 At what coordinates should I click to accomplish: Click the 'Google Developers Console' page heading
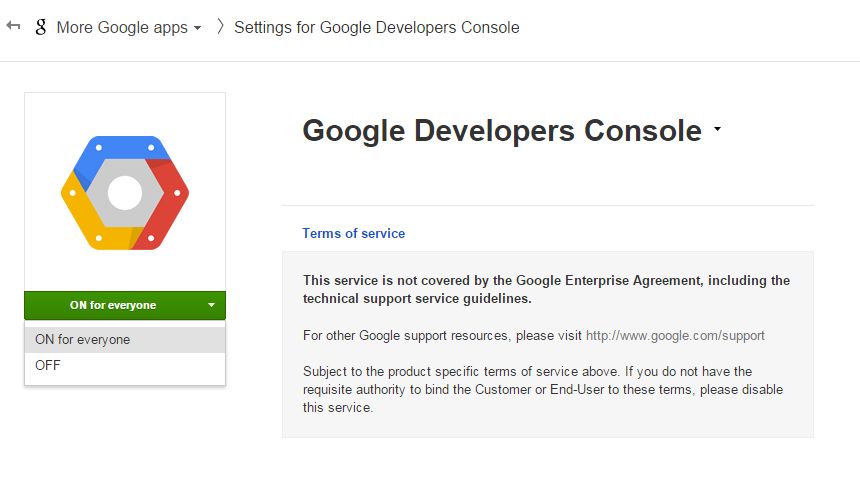501,130
